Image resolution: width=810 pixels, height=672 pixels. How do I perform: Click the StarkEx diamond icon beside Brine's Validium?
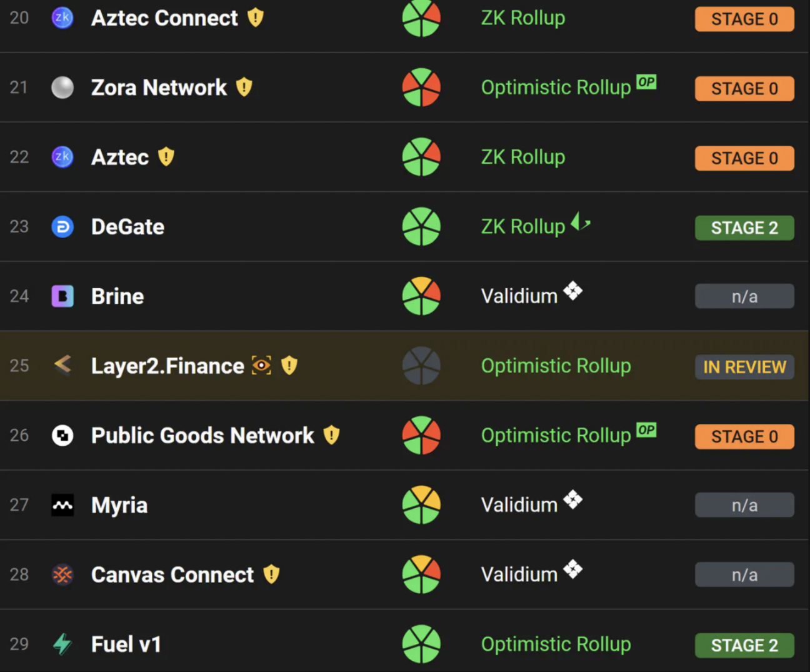[x=573, y=291]
